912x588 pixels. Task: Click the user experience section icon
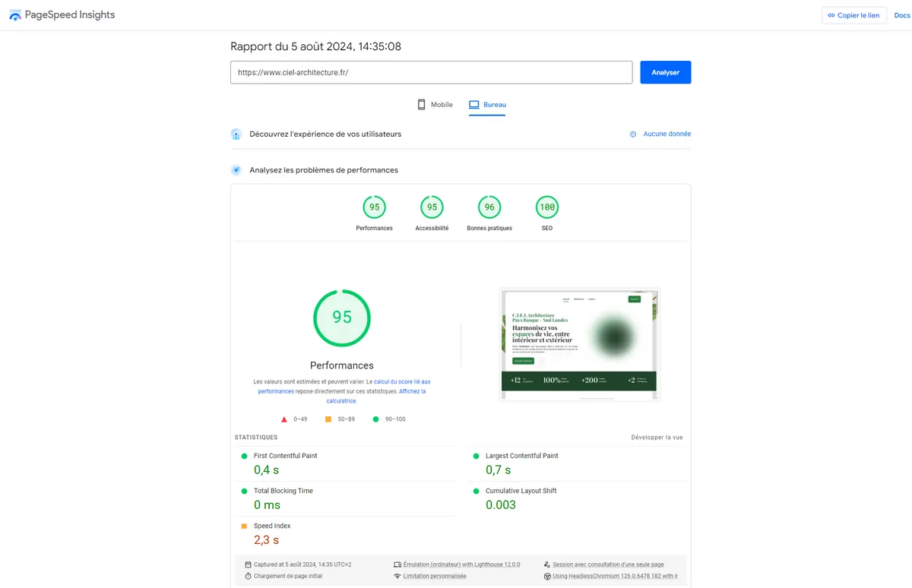pos(236,134)
